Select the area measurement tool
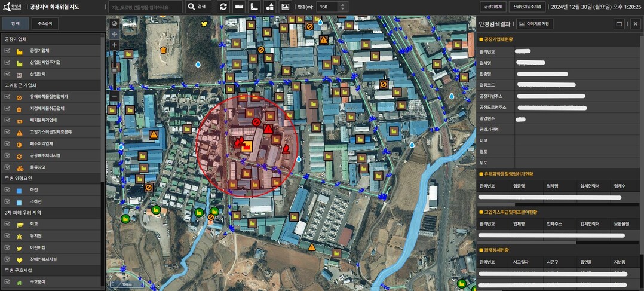This screenshot has width=644, height=291. coord(254,7)
